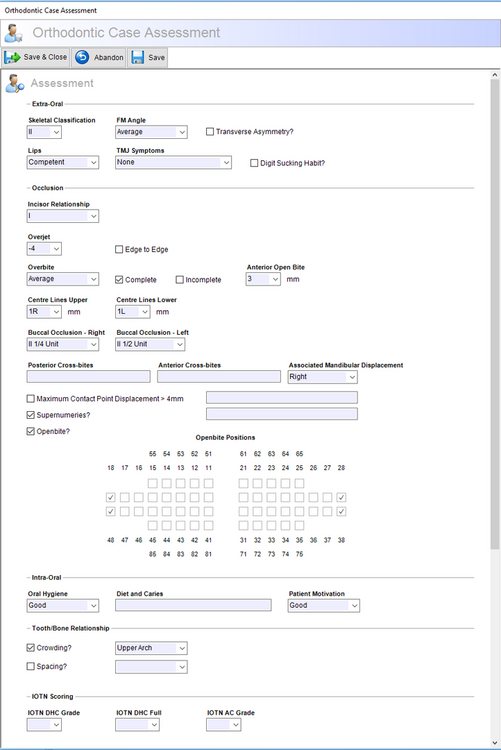Click the Abandon button

99,57
